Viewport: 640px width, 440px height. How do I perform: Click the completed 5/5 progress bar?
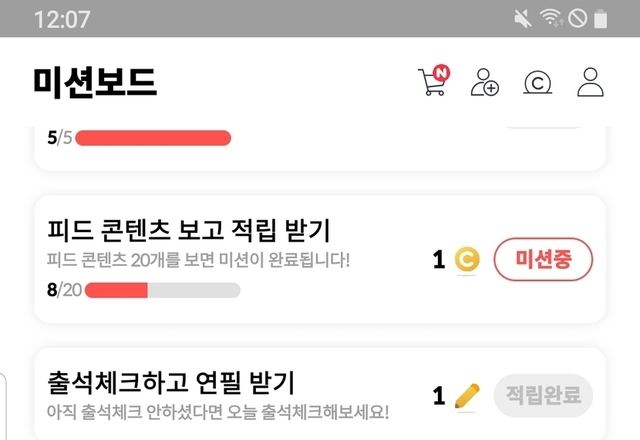(153, 138)
